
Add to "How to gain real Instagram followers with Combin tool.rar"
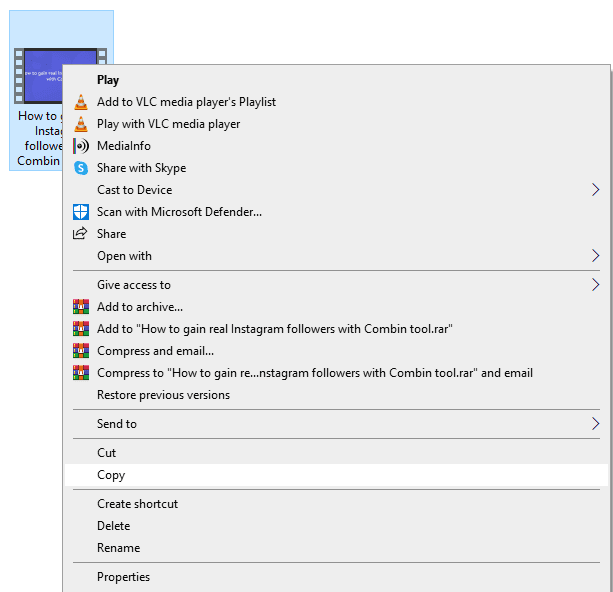tap(336, 329)
